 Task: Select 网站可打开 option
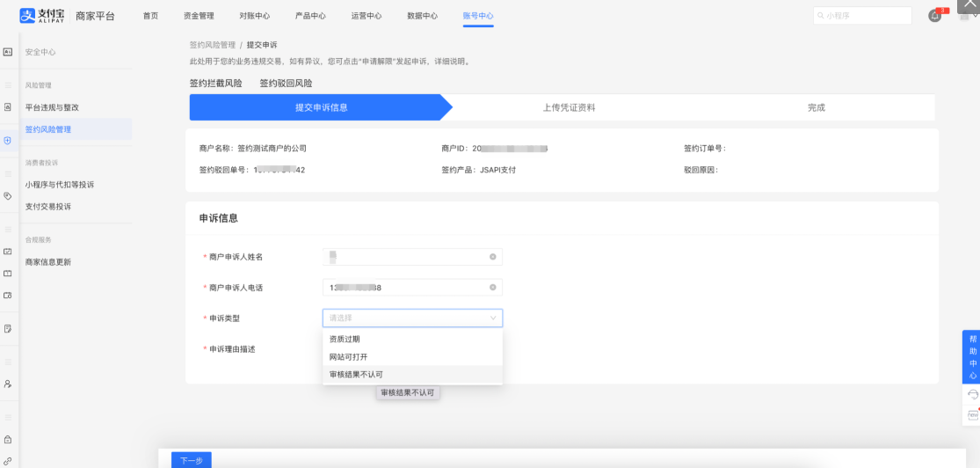point(412,356)
